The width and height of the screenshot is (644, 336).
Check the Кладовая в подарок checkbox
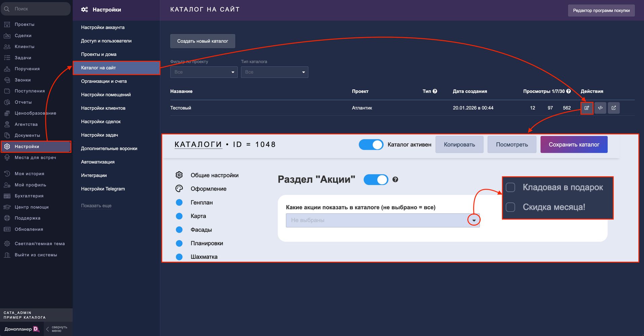tap(510, 187)
